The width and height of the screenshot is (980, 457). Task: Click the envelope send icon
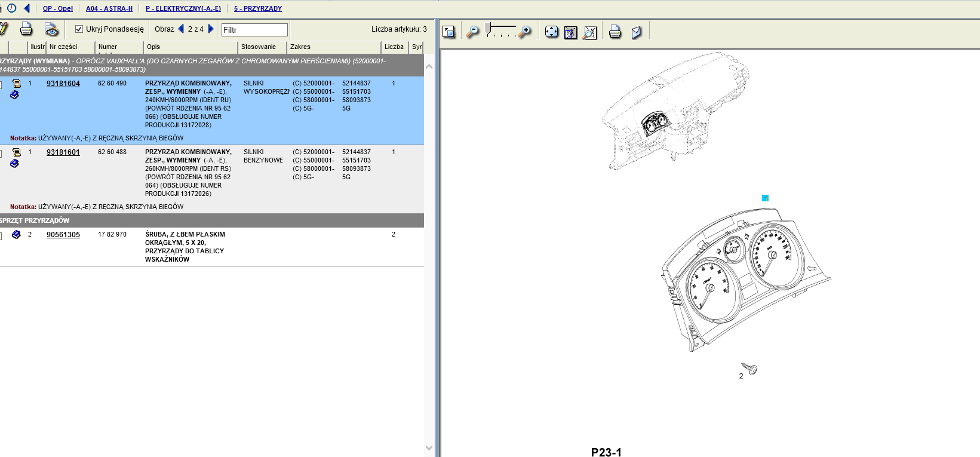(637, 32)
